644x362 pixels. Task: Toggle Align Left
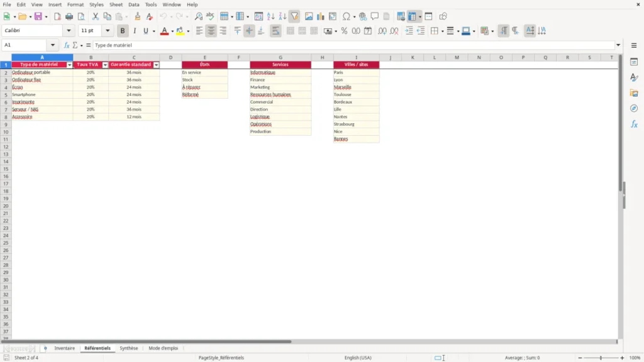tap(199, 31)
